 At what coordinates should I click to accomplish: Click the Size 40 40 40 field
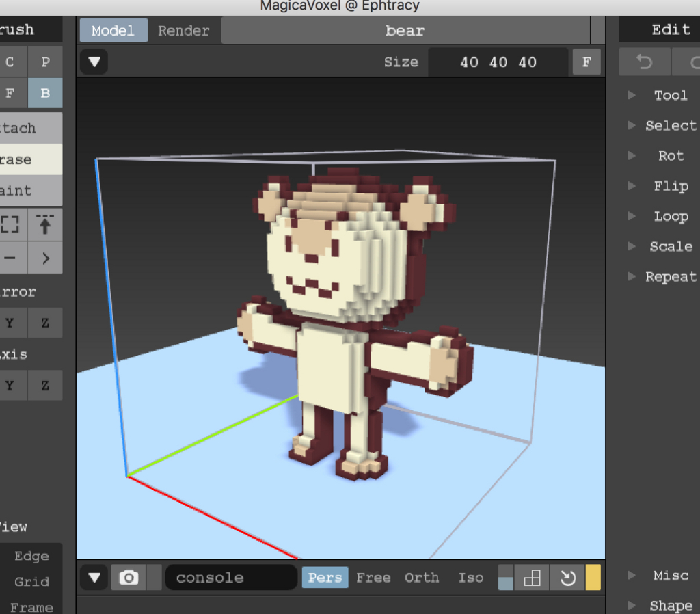coord(498,62)
